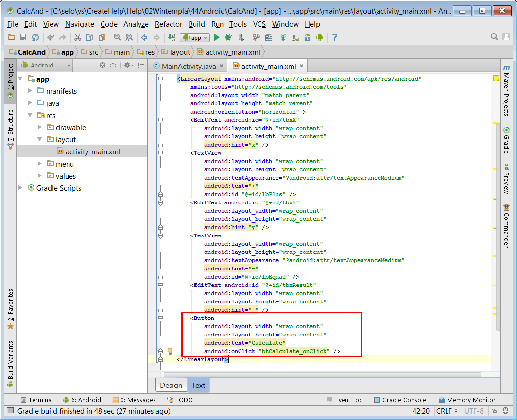Expand the java folder
Image resolution: width=517 pixels, height=420 pixels.
tap(30, 103)
